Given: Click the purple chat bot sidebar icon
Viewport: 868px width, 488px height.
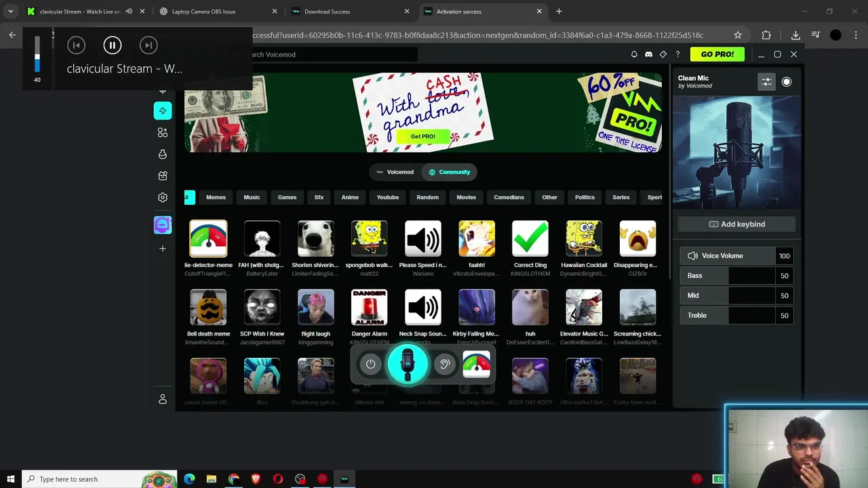Looking at the screenshot, I should [163, 225].
